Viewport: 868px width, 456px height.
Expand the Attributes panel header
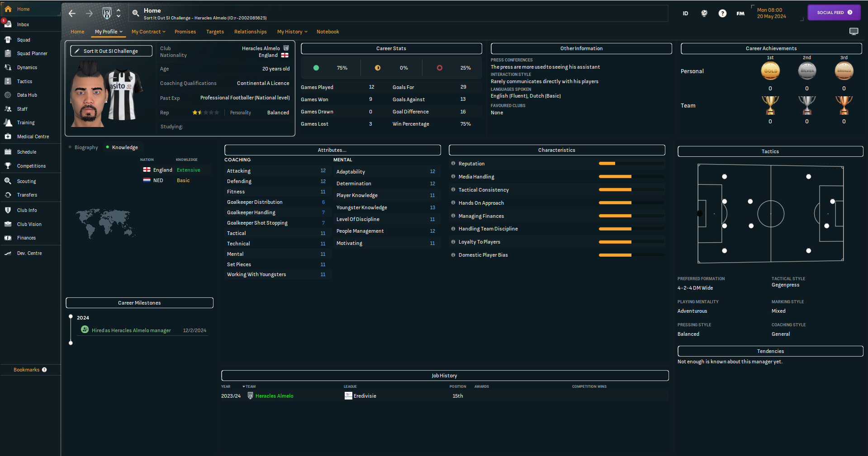pyautogui.click(x=332, y=150)
